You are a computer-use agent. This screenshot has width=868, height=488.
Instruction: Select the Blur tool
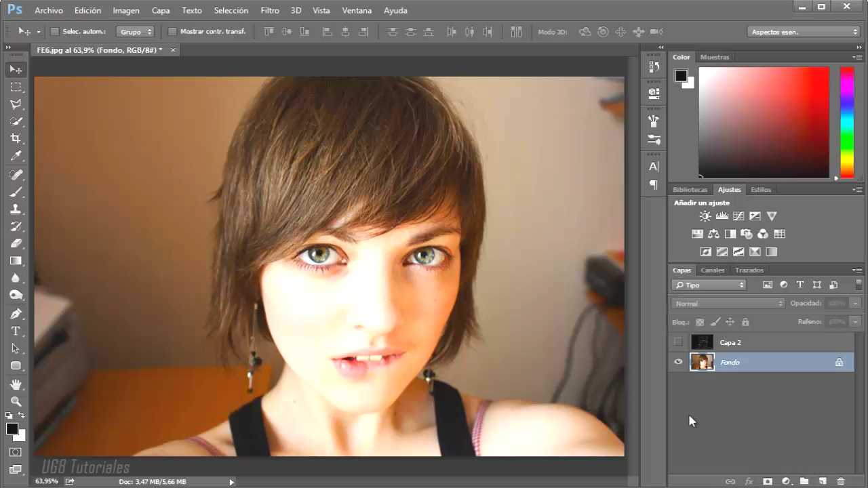click(x=16, y=278)
